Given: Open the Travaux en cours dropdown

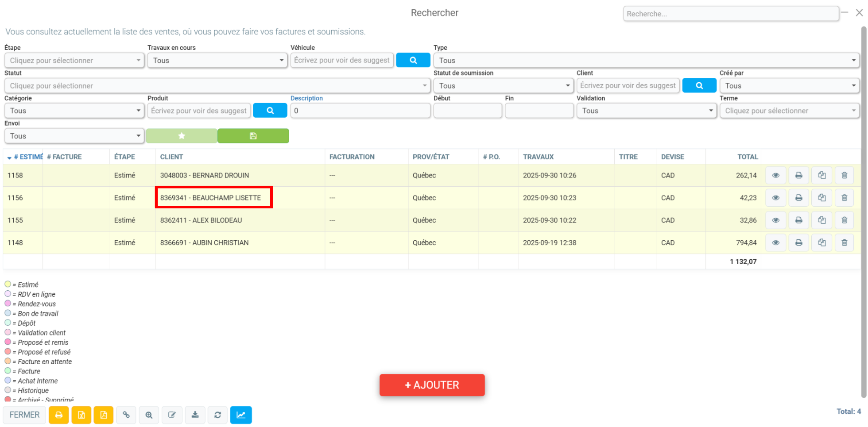Looking at the screenshot, I should click(x=217, y=60).
